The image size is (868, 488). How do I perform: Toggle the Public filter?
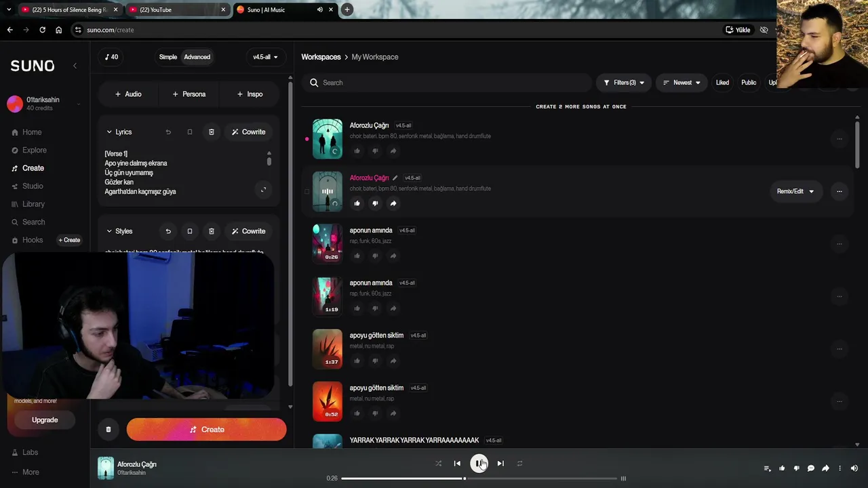pyautogui.click(x=749, y=83)
